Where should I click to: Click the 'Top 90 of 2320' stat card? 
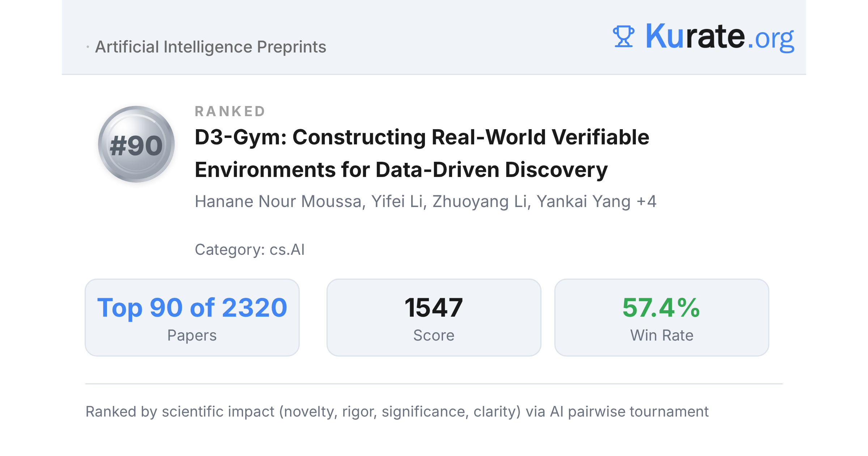[192, 317]
